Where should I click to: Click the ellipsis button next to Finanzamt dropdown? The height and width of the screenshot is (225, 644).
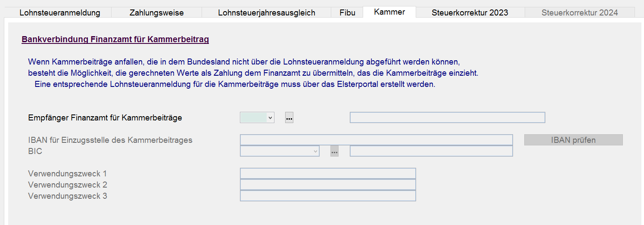click(289, 117)
